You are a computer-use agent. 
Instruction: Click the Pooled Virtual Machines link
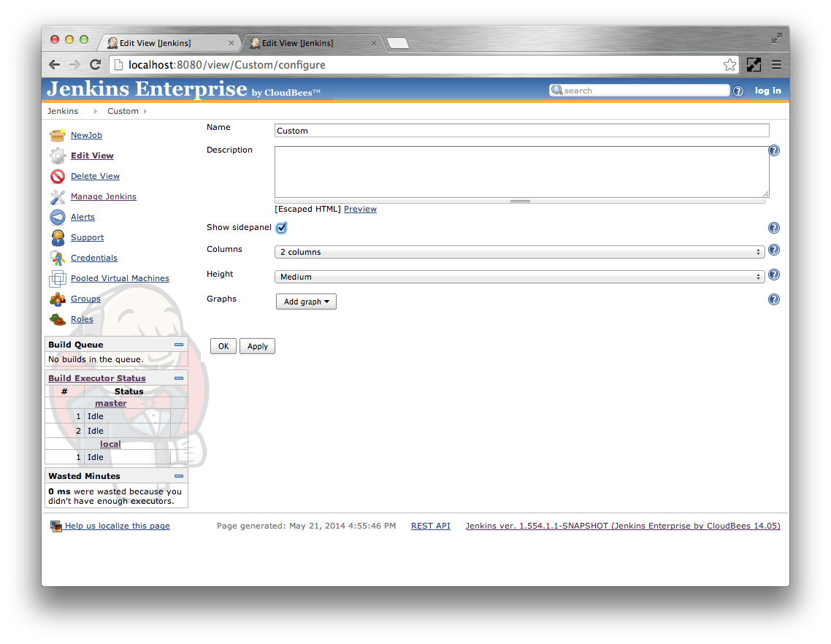point(120,278)
